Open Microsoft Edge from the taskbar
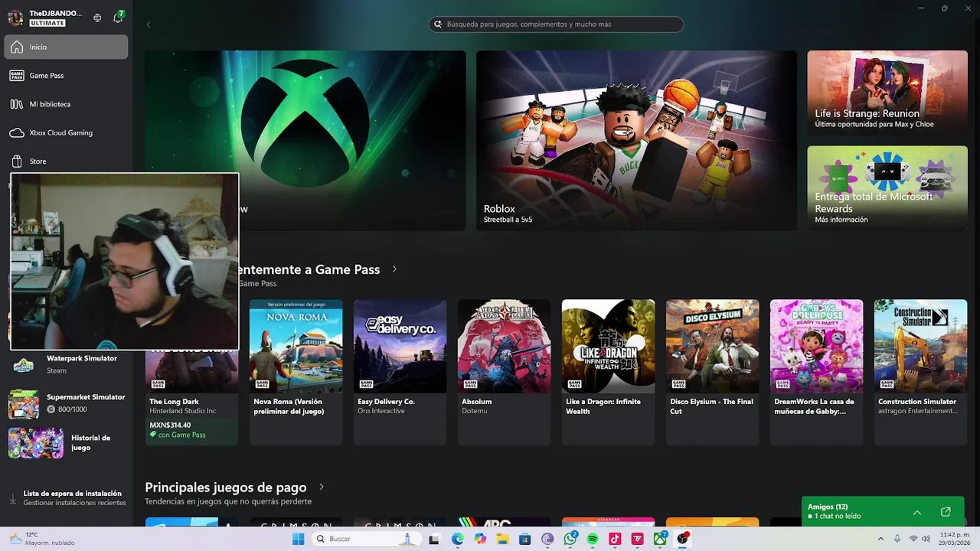 click(457, 539)
